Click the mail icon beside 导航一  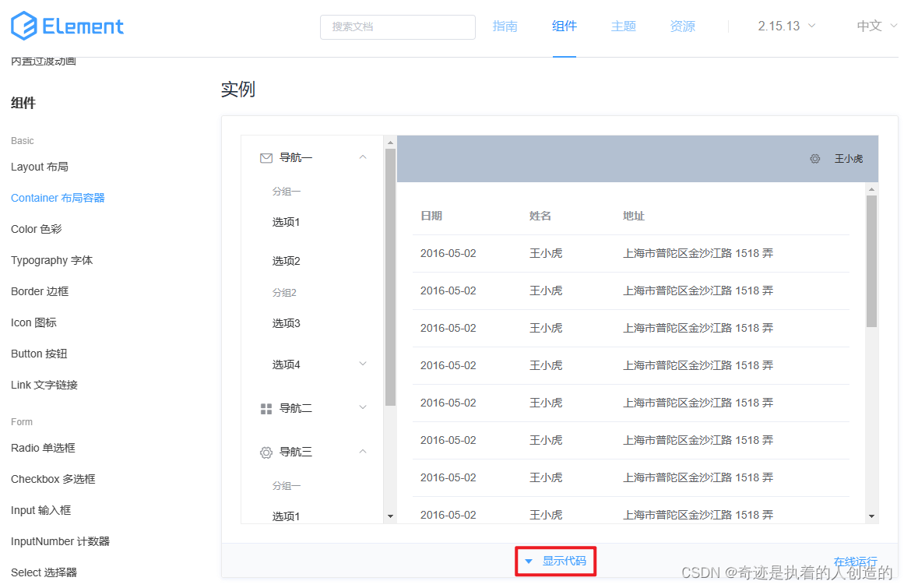(266, 157)
